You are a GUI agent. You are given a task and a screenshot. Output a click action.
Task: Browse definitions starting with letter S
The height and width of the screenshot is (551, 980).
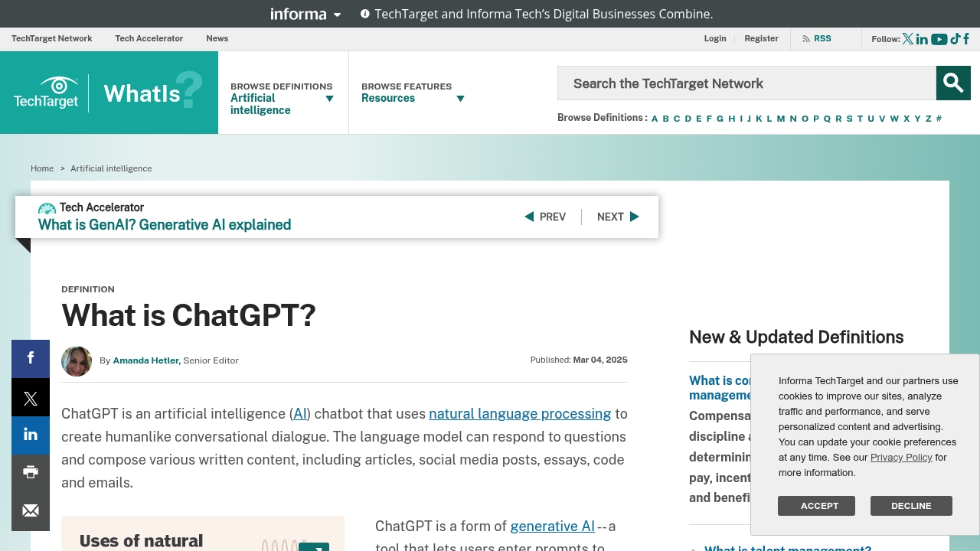coord(849,119)
